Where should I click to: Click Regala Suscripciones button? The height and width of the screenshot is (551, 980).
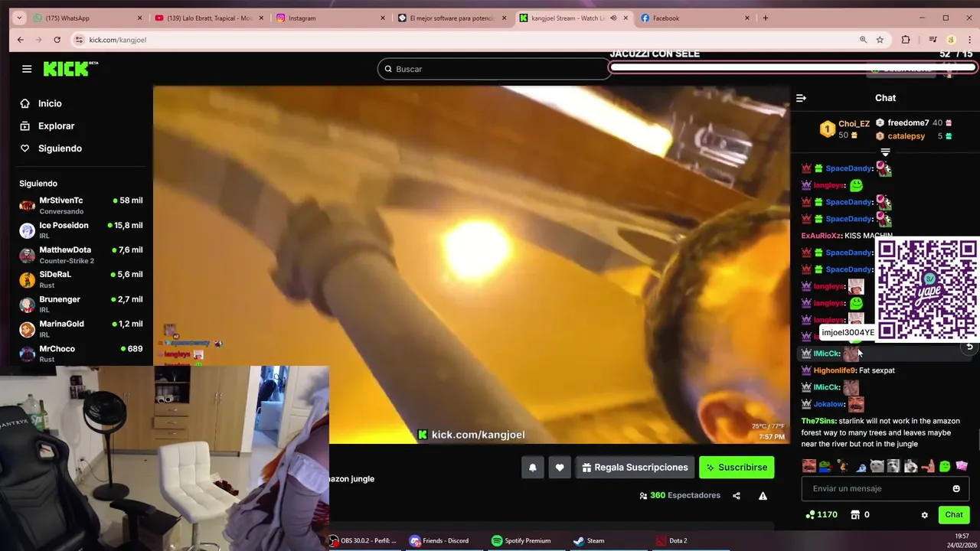click(x=635, y=468)
